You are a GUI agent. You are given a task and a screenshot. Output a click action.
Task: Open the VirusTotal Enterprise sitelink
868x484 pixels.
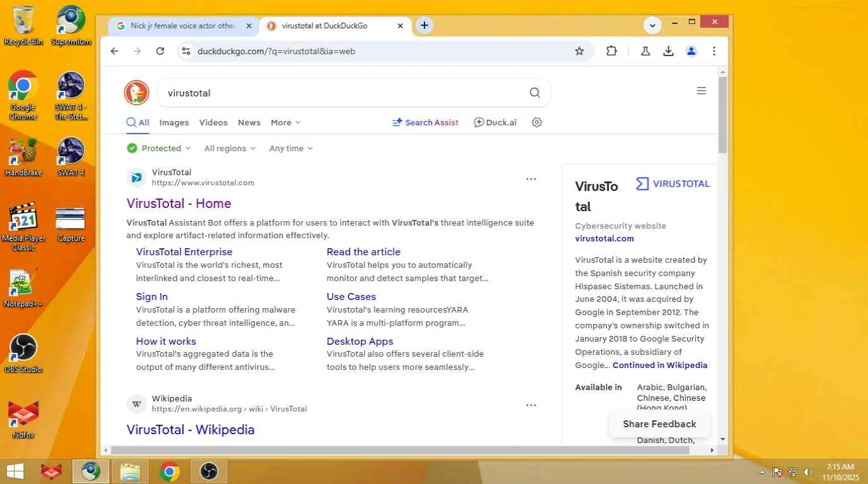click(184, 251)
